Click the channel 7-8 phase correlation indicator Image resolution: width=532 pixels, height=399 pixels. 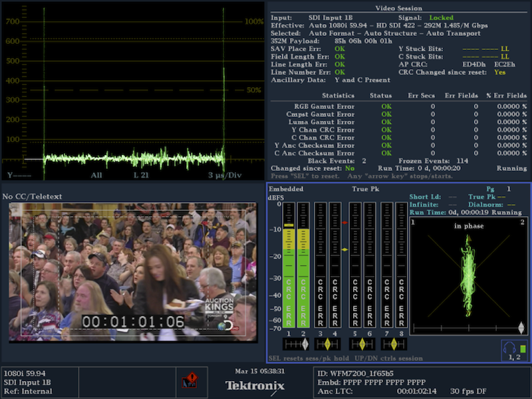click(394, 344)
